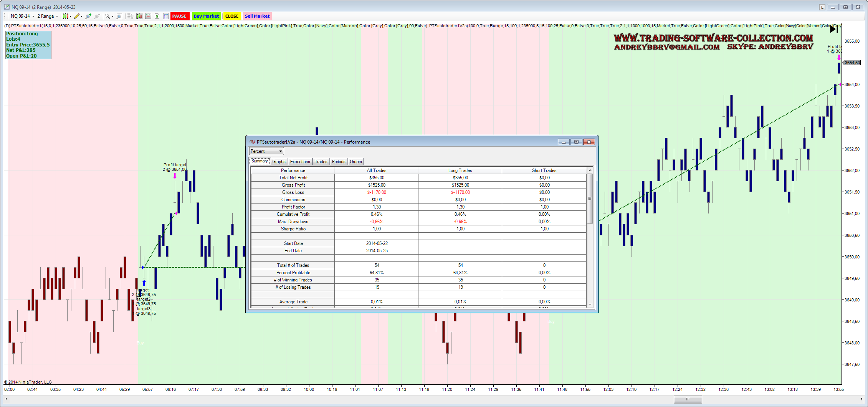The width and height of the screenshot is (868, 407).
Task: Click the yellow CLOSE position button
Action: tap(232, 16)
